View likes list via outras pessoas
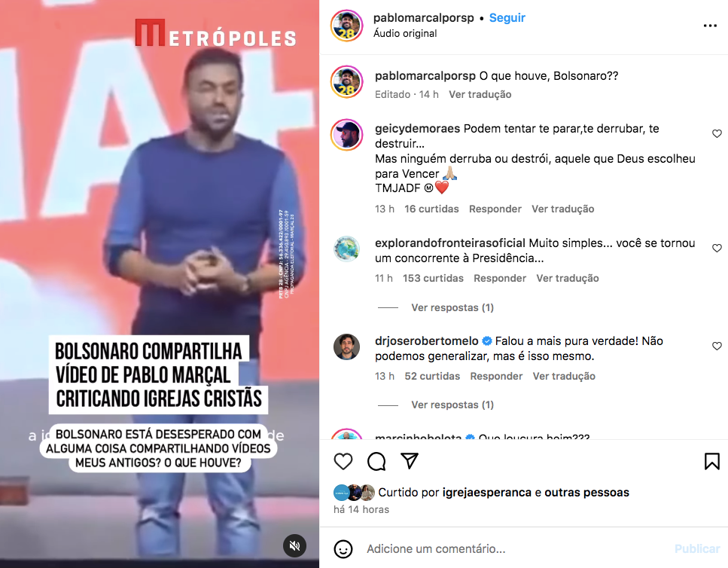 click(587, 493)
